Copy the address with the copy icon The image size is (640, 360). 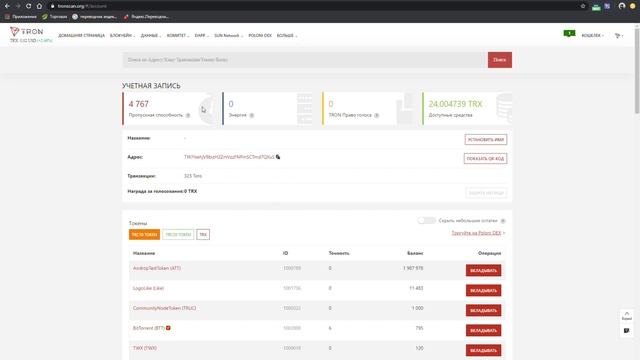tap(278, 157)
